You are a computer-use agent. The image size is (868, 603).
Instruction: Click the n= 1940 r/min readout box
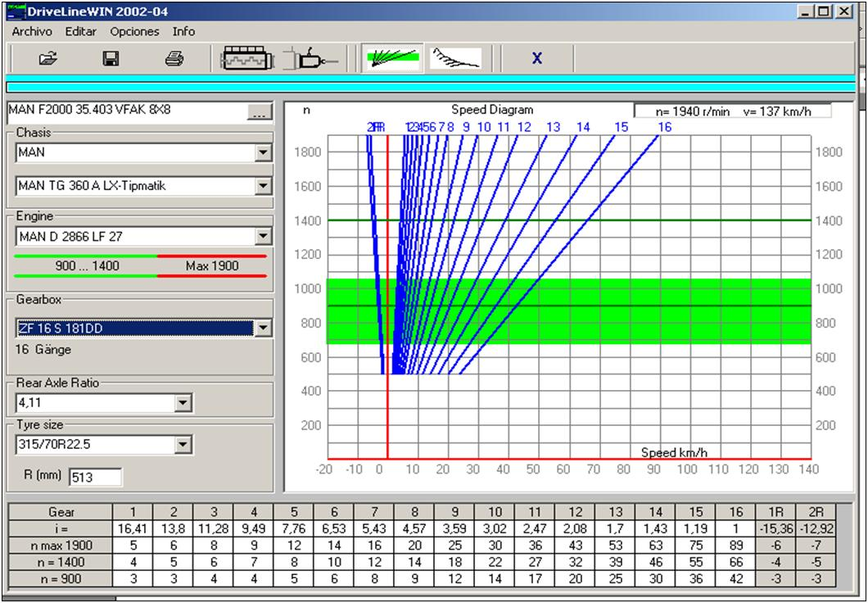(733, 111)
